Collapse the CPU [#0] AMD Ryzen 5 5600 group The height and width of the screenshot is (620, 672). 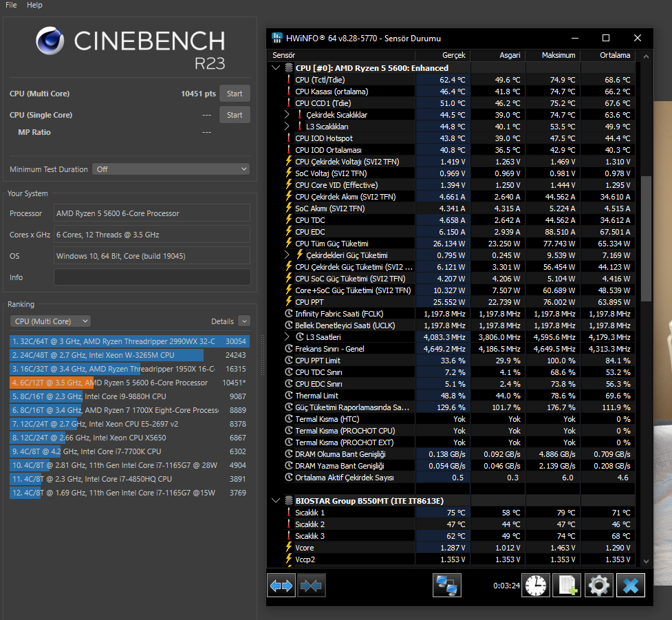(x=276, y=67)
